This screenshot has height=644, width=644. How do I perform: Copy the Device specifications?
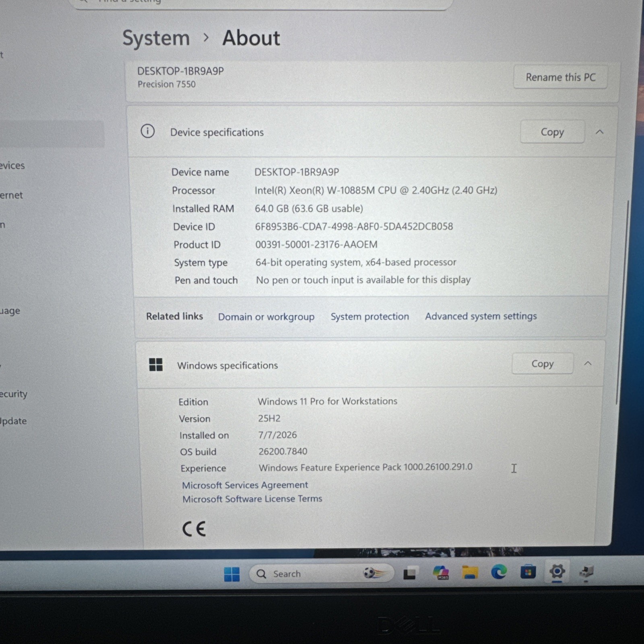[x=552, y=132]
